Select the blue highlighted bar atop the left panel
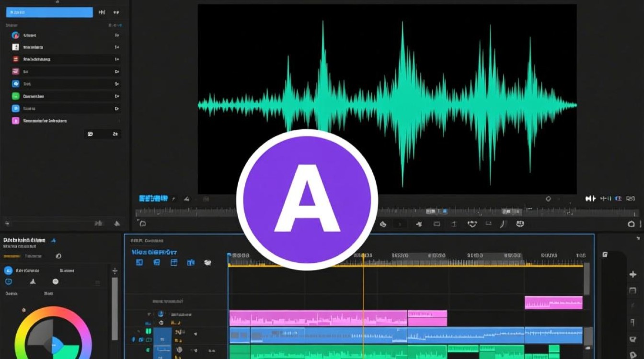The image size is (644, 359). click(x=50, y=12)
